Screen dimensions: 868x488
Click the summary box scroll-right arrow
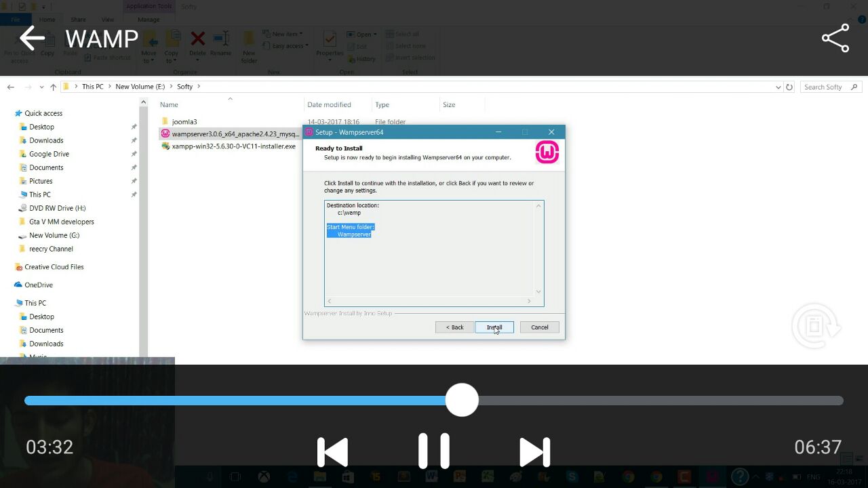[530, 301]
